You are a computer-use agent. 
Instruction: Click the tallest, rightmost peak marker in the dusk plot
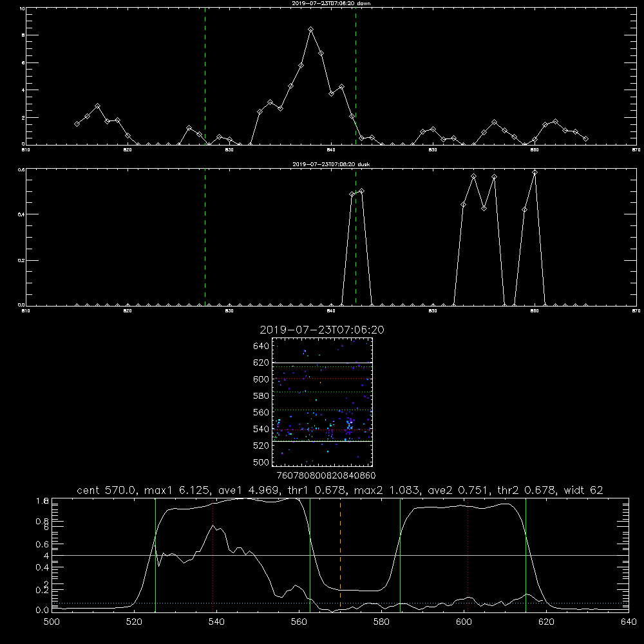[535, 173]
